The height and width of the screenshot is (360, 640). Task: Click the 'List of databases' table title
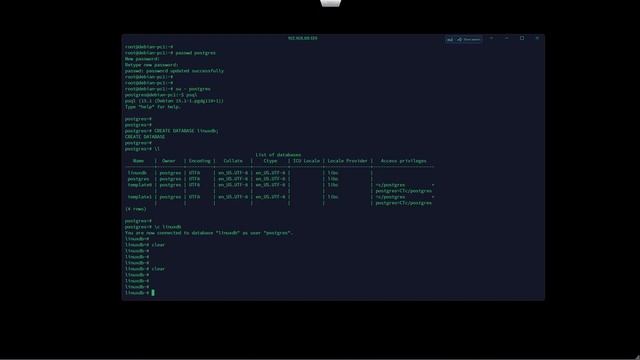[278, 155]
